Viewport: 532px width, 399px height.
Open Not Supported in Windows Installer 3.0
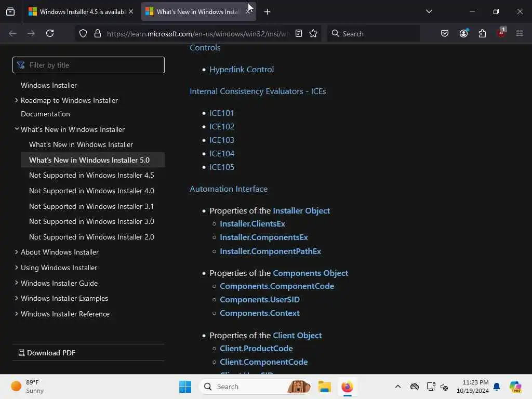[91, 221]
